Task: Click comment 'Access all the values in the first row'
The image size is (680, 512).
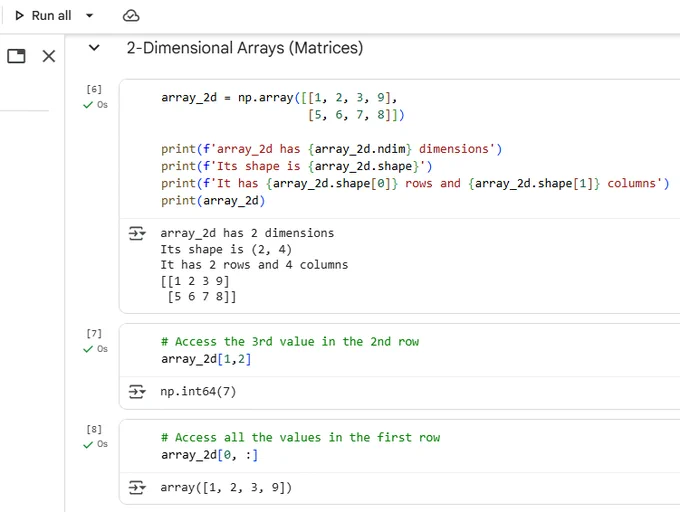Action: [301, 437]
